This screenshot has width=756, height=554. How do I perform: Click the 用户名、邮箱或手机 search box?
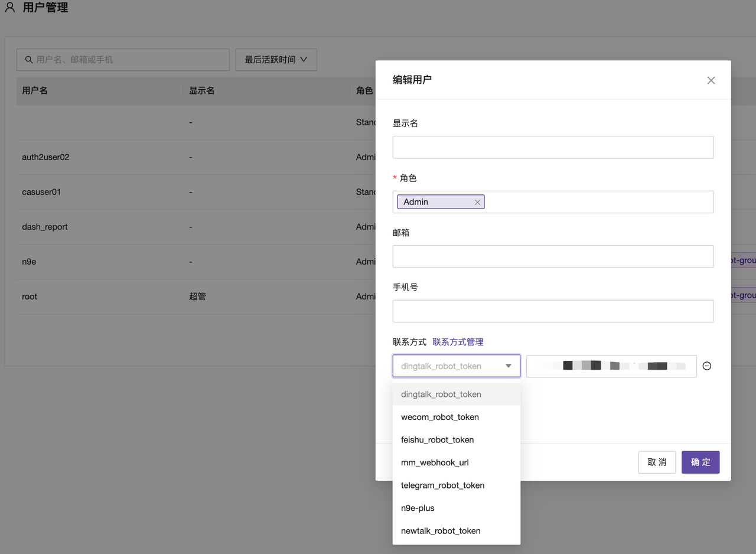coord(123,60)
